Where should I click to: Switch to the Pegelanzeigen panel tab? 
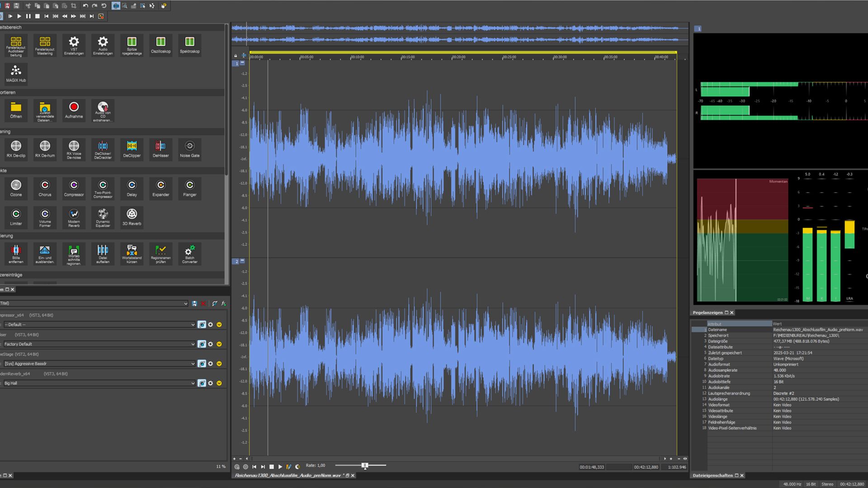tap(708, 312)
